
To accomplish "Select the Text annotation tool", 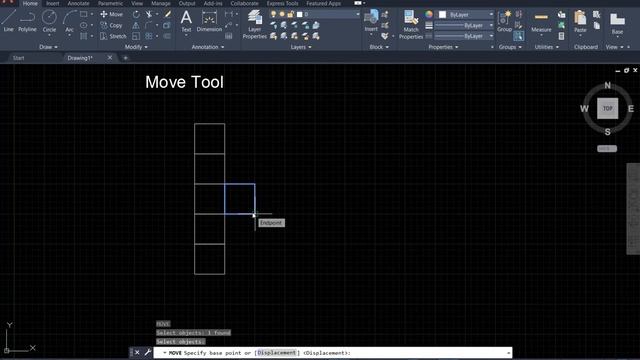I will click(x=186, y=21).
